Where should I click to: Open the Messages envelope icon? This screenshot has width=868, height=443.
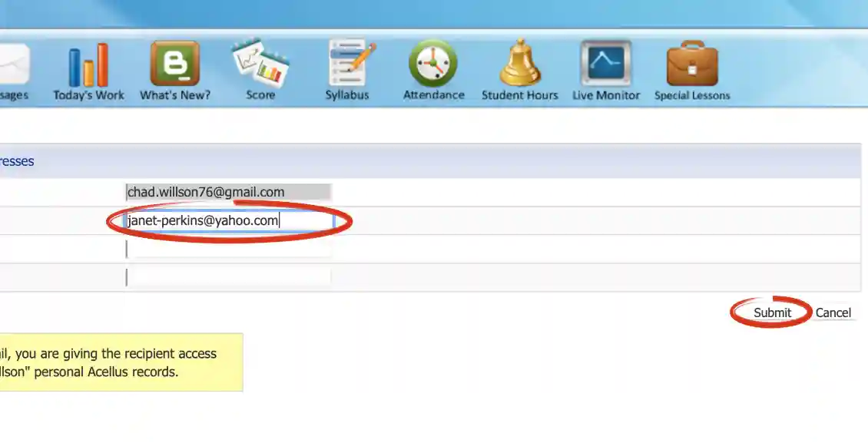coord(14,64)
